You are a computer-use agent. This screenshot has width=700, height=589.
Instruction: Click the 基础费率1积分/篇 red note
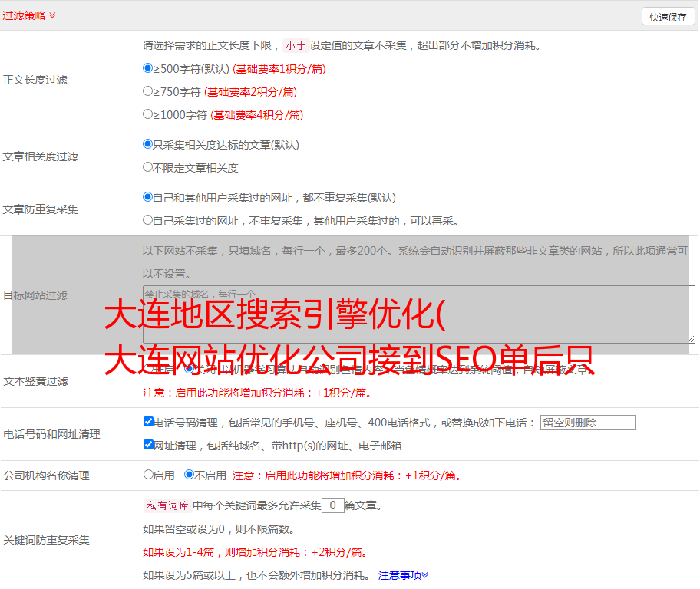point(279,69)
